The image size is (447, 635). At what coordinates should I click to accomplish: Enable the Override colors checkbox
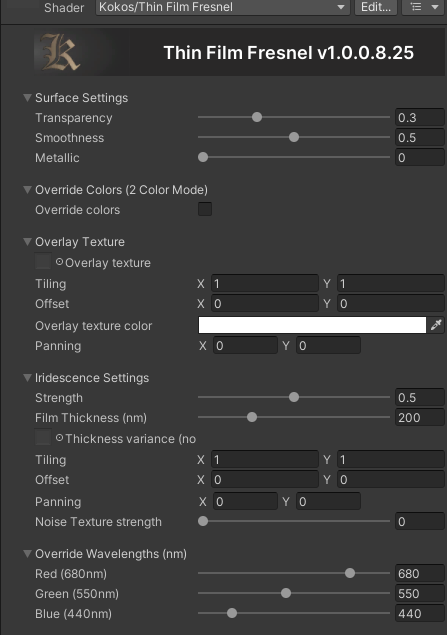tap(205, 209)
